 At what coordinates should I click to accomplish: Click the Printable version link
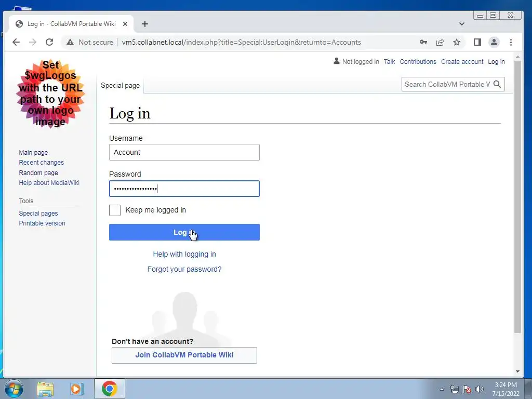pos(42,223)
